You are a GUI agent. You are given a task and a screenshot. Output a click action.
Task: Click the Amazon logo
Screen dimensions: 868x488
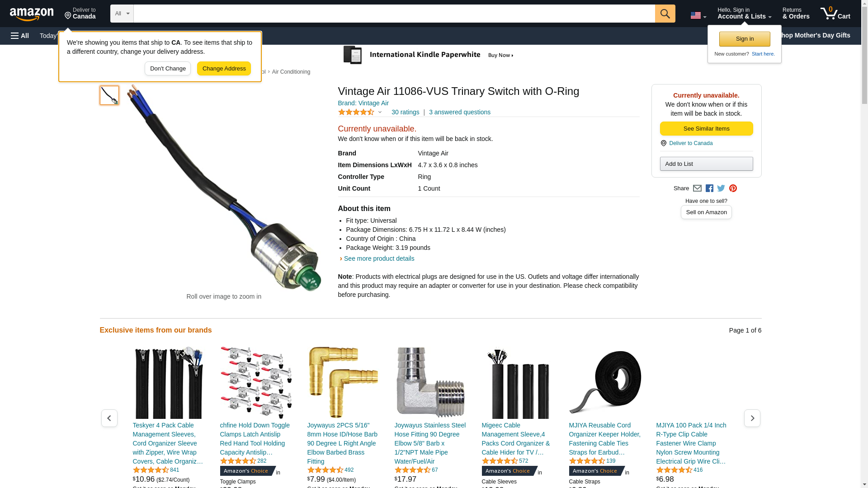[32, 14]
